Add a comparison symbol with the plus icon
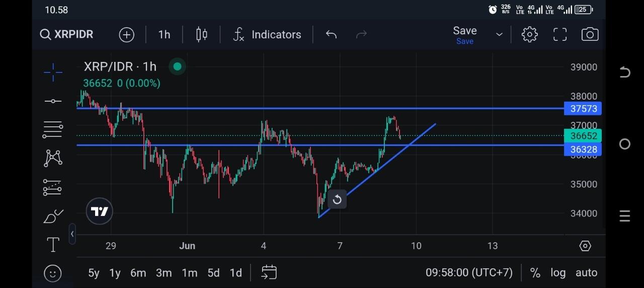The image size is (644, 288). coord(126,34)
